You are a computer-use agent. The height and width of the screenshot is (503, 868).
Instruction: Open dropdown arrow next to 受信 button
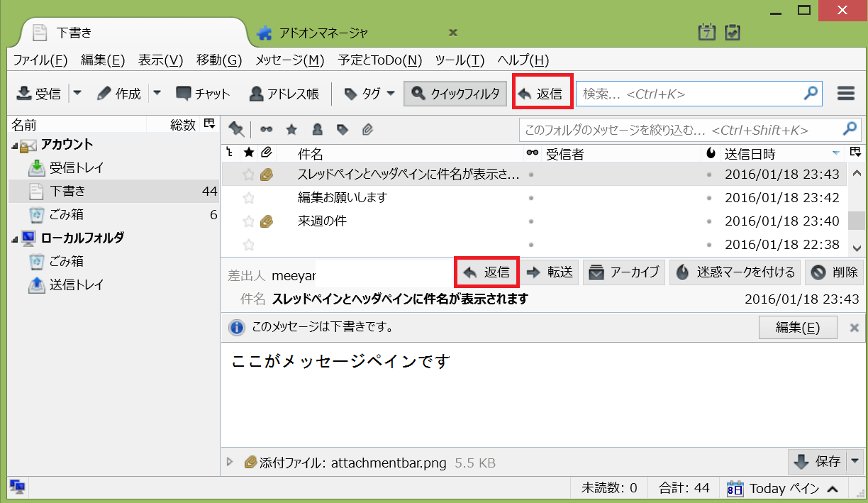click(x=77, y=94)
